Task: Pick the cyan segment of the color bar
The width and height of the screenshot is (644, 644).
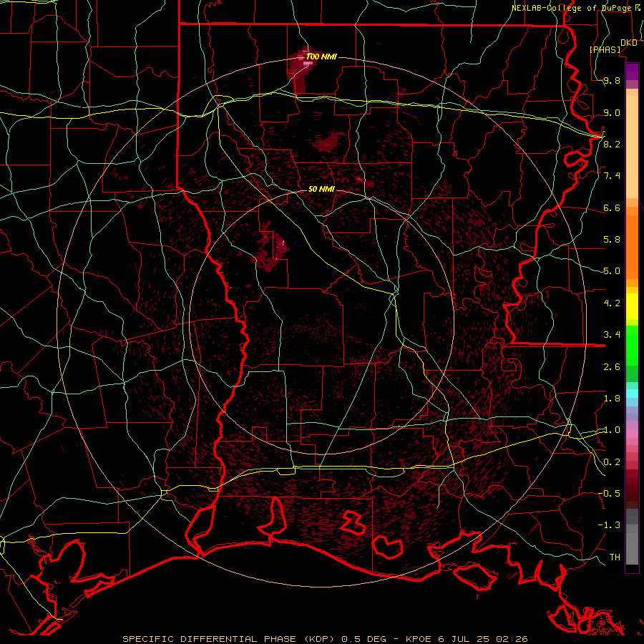Action: point(632,394)
